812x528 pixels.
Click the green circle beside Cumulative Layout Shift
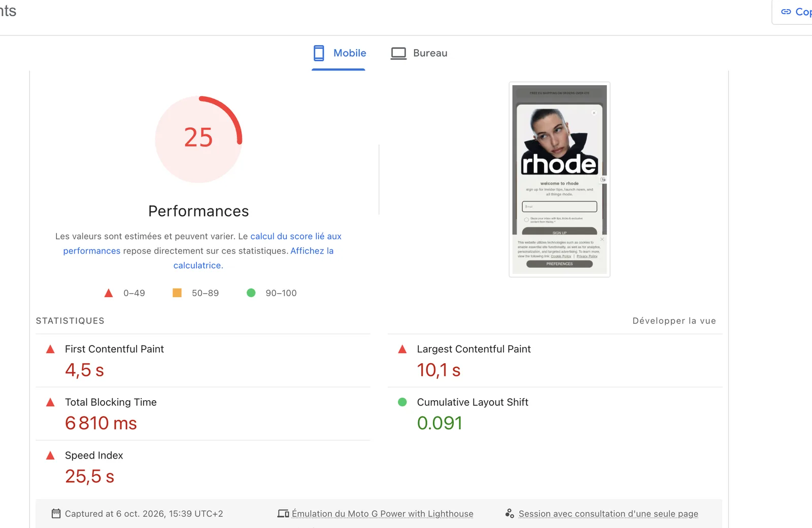tap(402, 402)
